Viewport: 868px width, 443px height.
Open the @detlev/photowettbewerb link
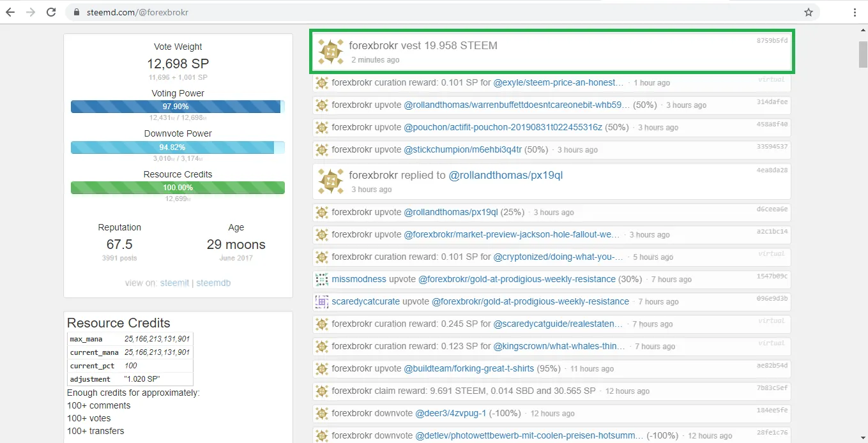coord(529,435)
